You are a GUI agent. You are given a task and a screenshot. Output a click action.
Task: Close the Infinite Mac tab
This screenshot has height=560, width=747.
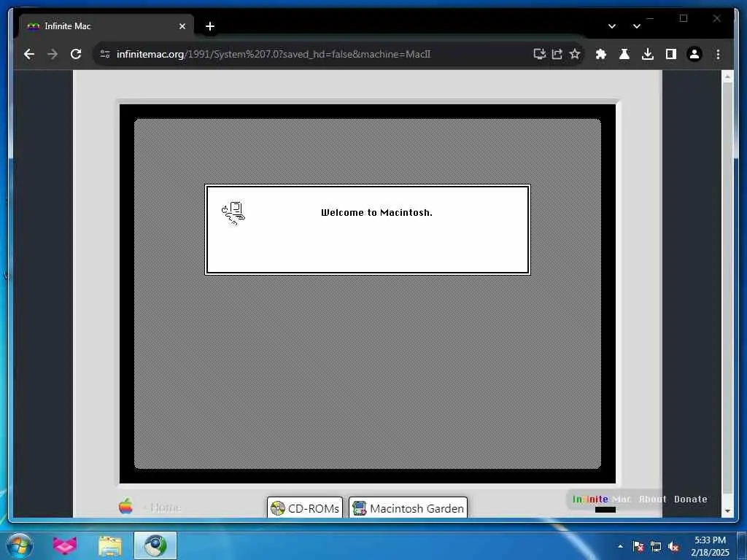point(182,26)
